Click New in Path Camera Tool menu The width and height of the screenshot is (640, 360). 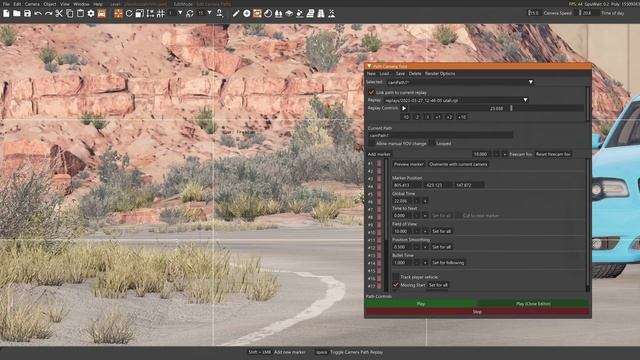pyautogui.click(x=371, y=74)
